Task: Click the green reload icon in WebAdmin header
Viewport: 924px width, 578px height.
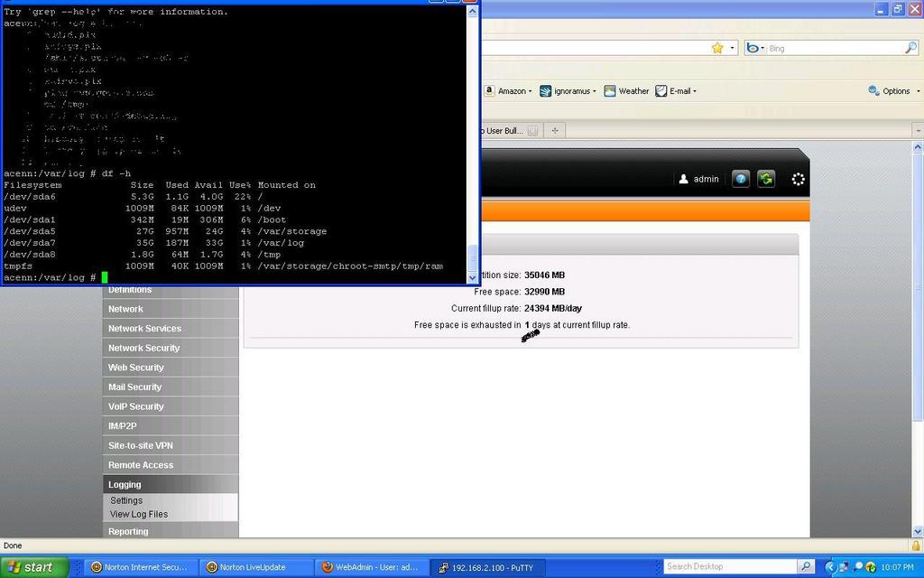Action: (766, 179)
